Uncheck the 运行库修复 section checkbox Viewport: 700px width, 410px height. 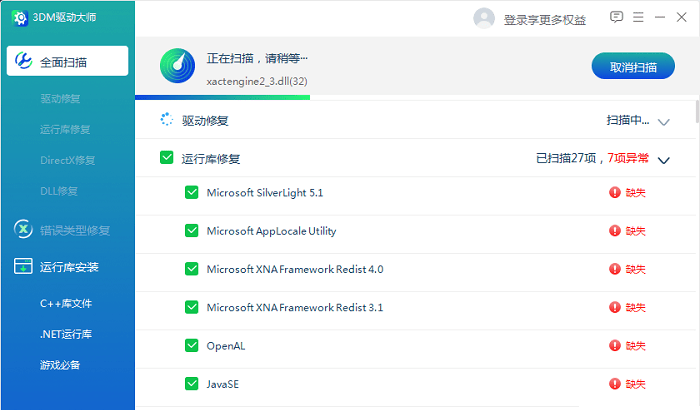[x=167, y=158]
